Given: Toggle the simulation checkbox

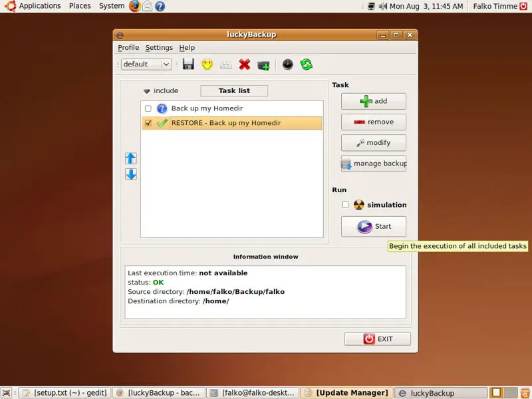Looking at the screenshot, I should click(x=345, y=205).
